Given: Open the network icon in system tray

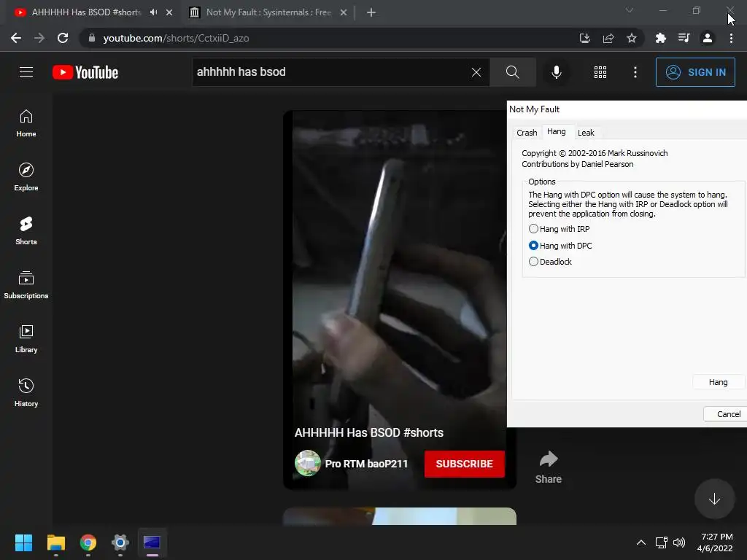Looking at the screenshot, I should point(661,542).
